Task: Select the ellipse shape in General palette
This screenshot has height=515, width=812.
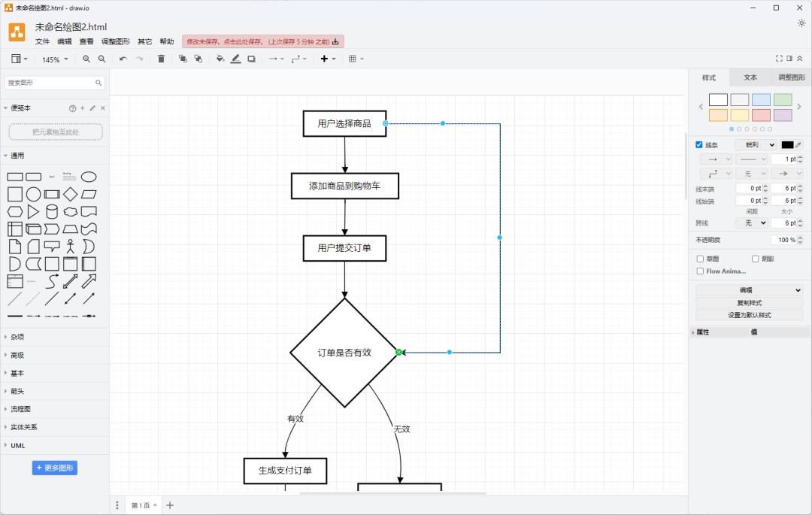Action: (89, 177)
